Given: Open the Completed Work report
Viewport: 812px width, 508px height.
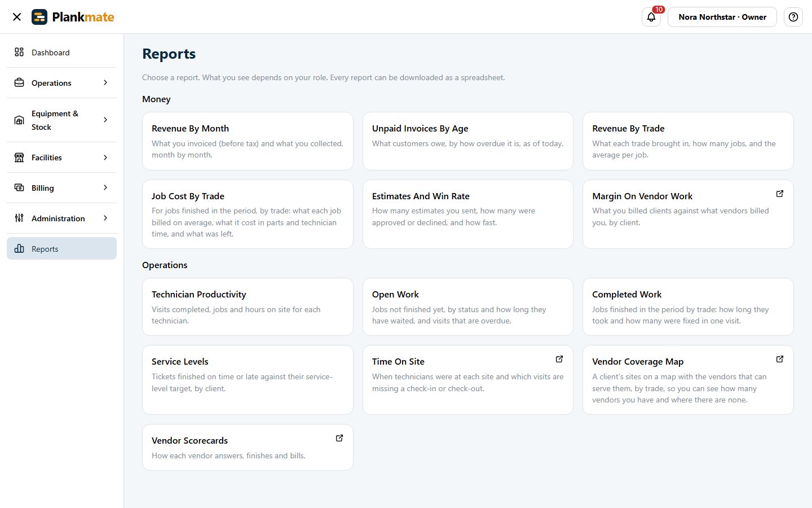Looking at the screenshot, I should [688, 306].
